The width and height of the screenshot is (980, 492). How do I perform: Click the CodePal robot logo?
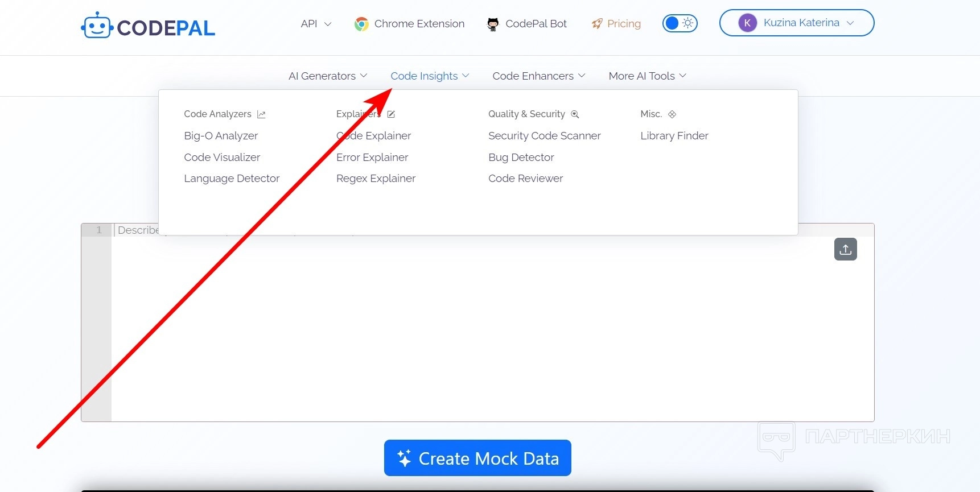pos(96,26)
